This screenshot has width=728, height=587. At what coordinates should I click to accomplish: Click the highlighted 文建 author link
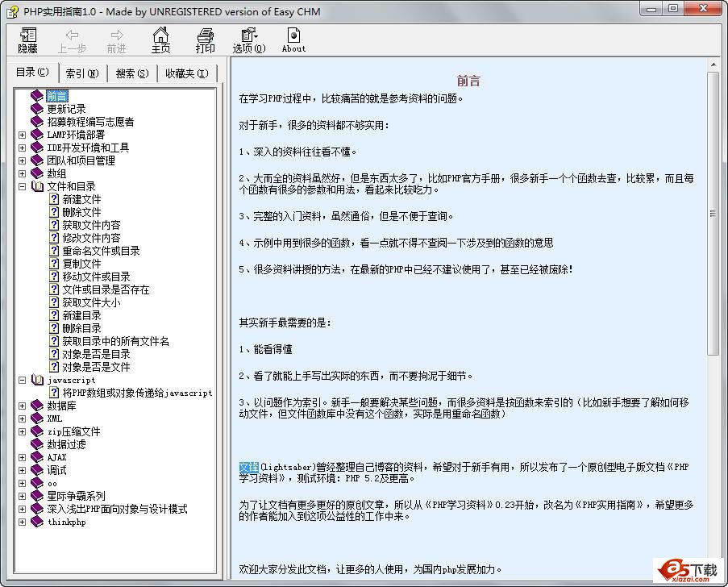[249, 467]
